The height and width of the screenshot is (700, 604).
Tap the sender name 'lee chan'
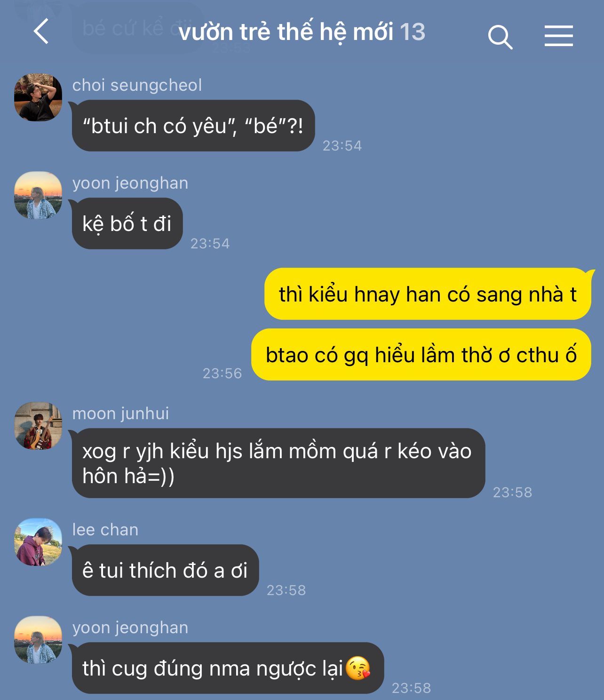tap(105, 530)
